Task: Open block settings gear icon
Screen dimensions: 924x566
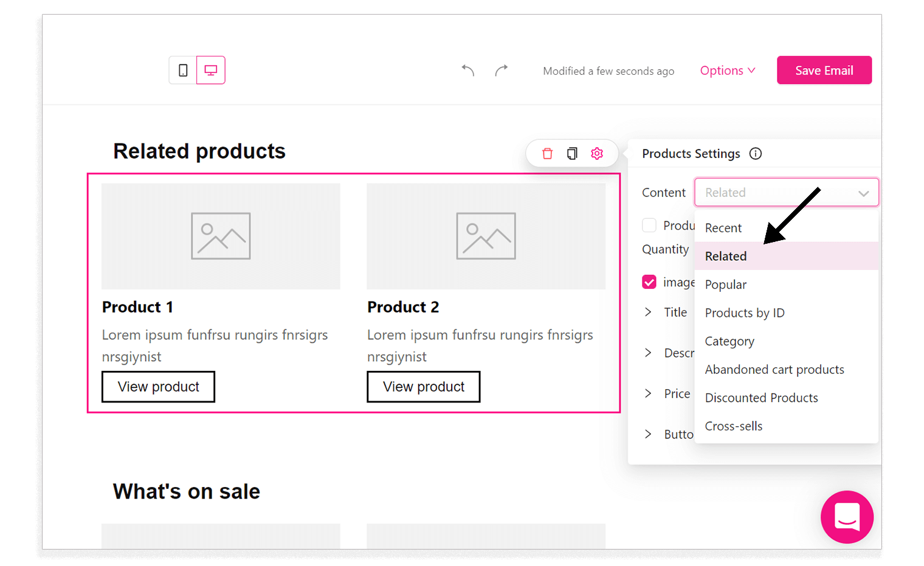Action: tap(597, 154)
